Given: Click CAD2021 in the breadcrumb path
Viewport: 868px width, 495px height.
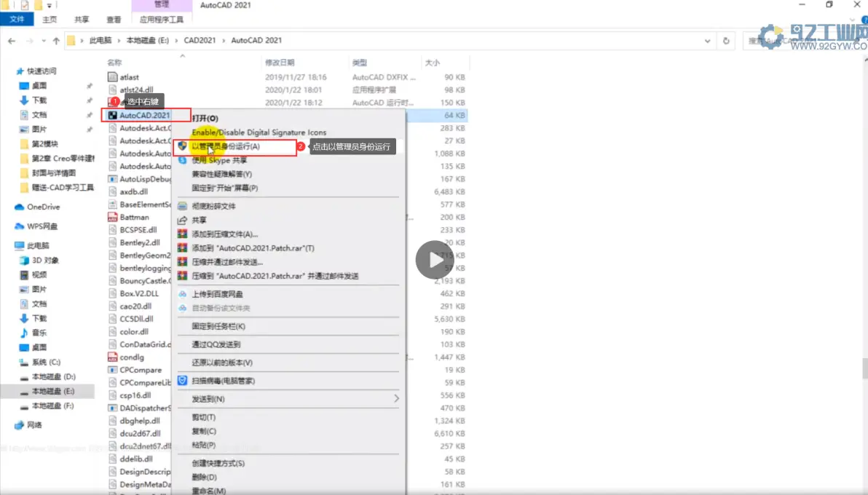Looking at the screenshot, I should click(x=200, y=41).
